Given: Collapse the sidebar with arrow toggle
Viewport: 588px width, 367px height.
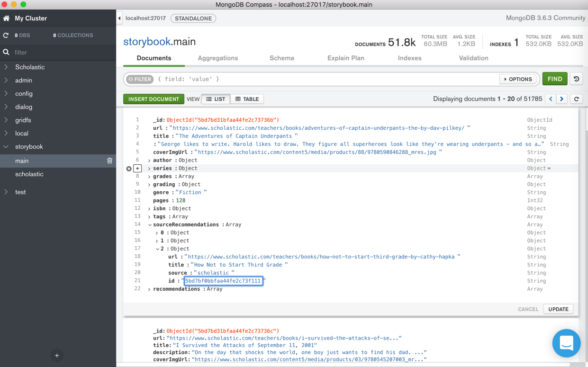Looking at the screenshot, I should pyautogui.click(x=119, y=18).
